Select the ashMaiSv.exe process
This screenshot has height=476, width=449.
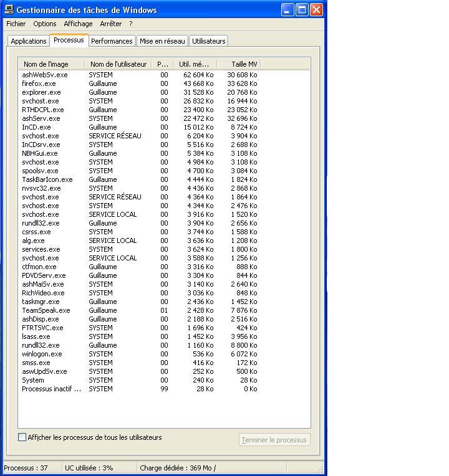[140, 284]
